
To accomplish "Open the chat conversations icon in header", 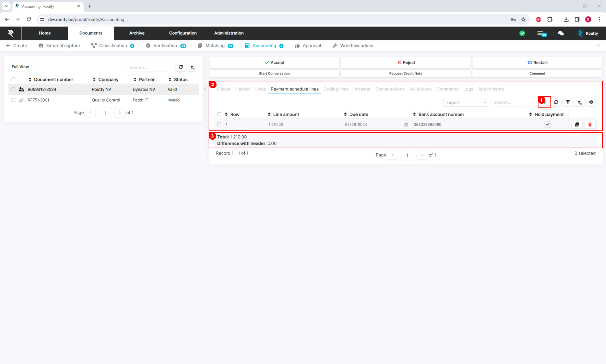I will point(561,33).
